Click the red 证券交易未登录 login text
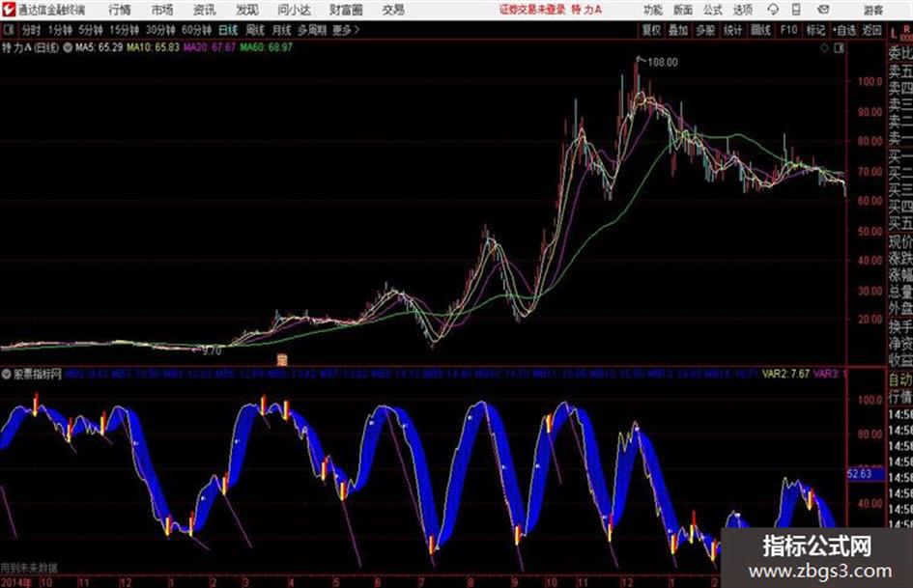The image size is (913, 588). tap(532, 10)
